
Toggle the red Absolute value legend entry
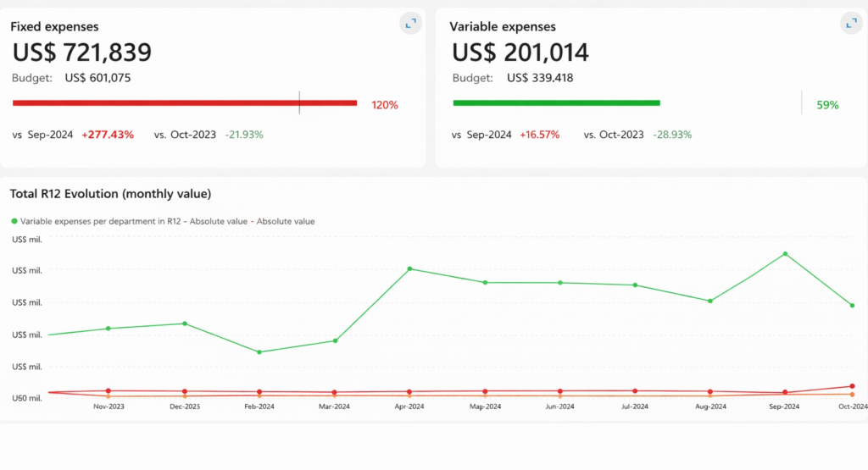(282, 221)
